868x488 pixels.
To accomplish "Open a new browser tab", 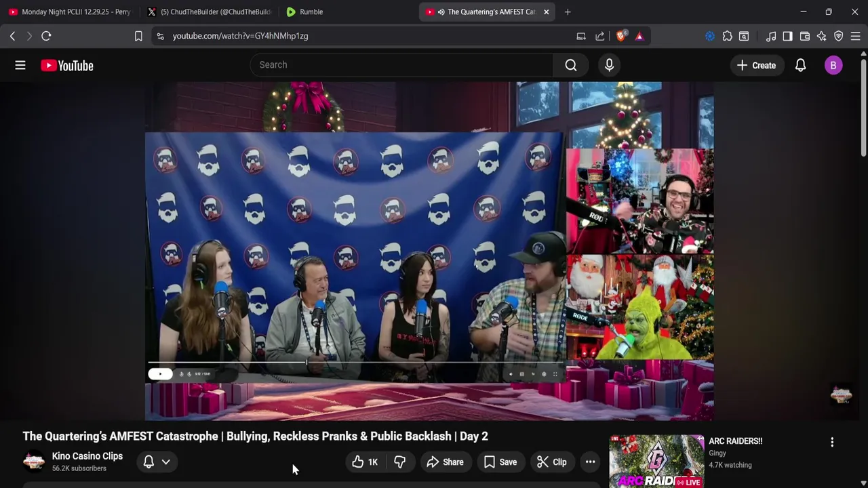I will [x=568, y=12].
